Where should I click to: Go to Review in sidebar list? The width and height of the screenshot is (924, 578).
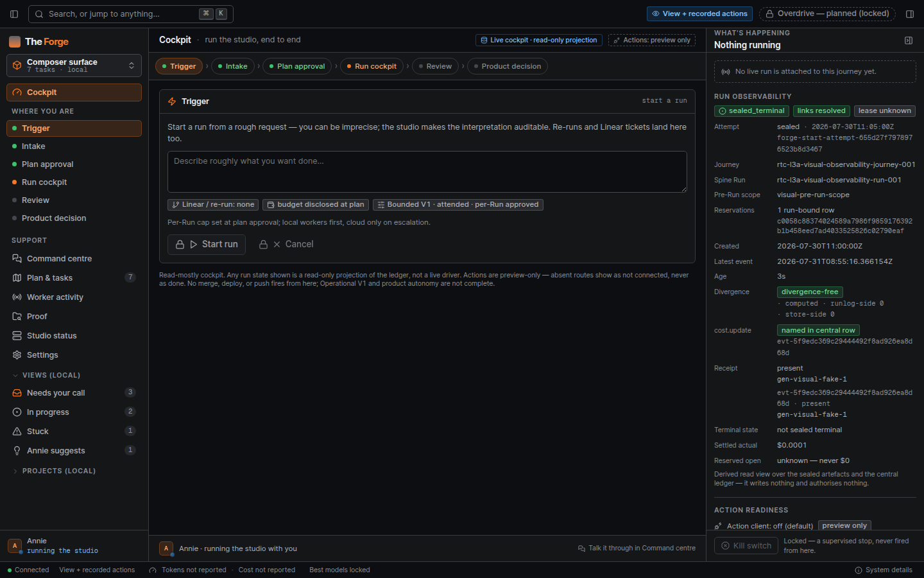tap(74, 200)
